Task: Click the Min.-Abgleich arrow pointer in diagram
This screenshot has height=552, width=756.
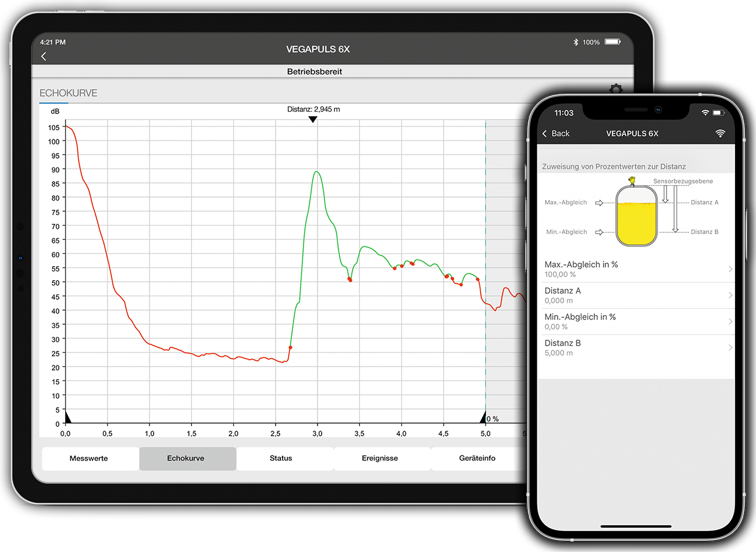Action: point(600,232)
